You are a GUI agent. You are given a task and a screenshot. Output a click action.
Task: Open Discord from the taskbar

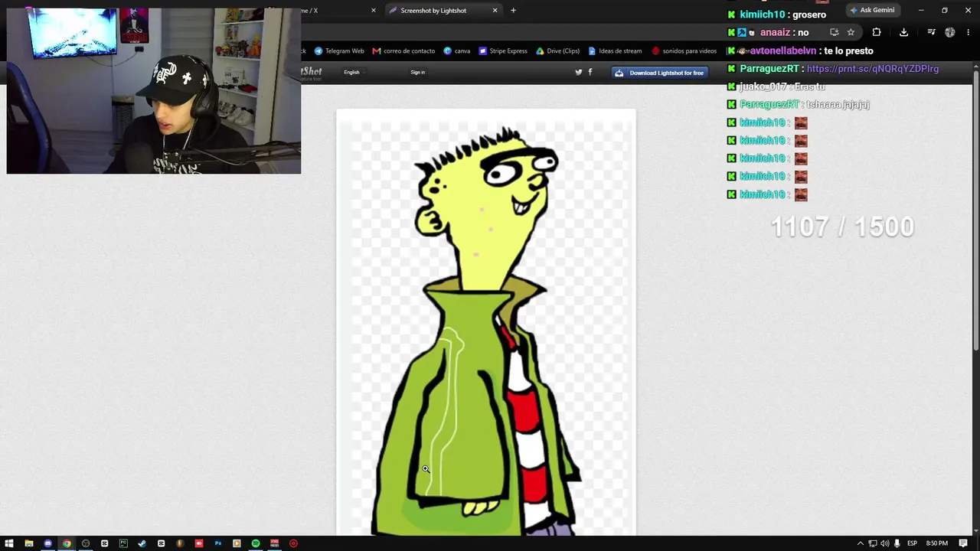click(x=47, y=543)
